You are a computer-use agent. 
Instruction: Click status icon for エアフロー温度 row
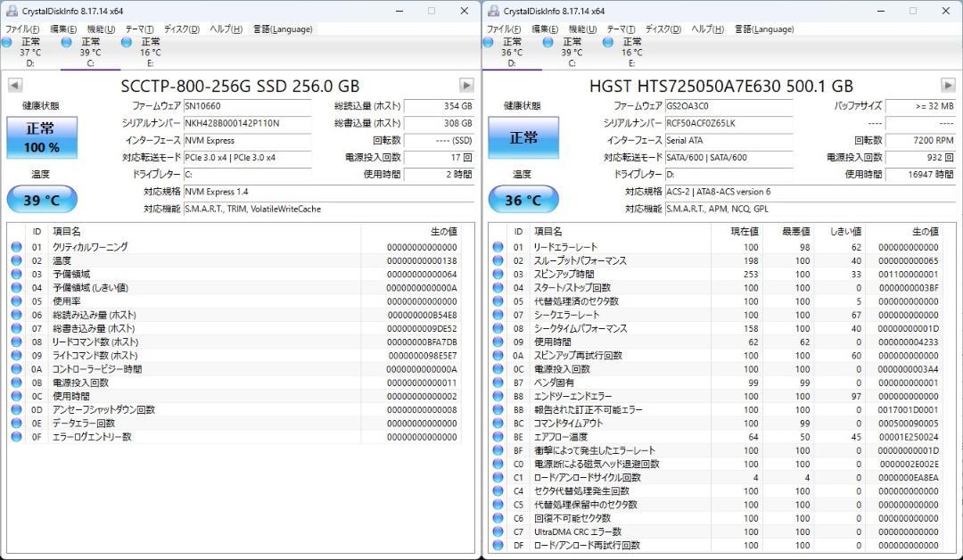498,437
